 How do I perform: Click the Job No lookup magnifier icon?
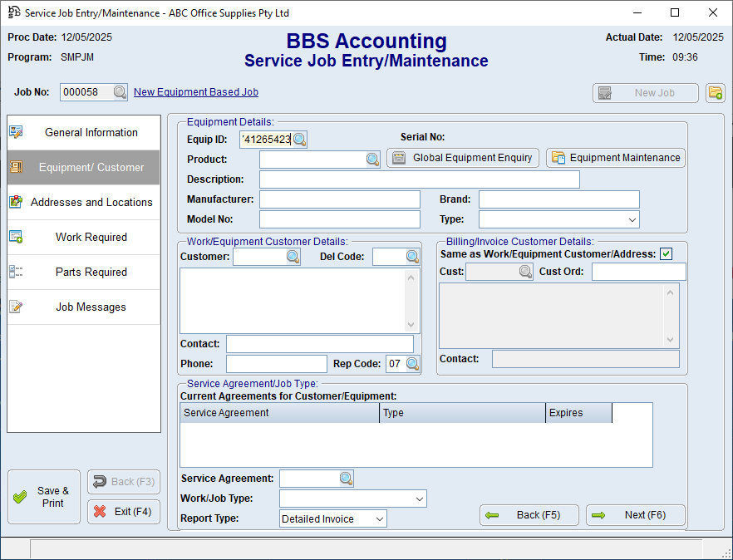(x=121, y=92)
